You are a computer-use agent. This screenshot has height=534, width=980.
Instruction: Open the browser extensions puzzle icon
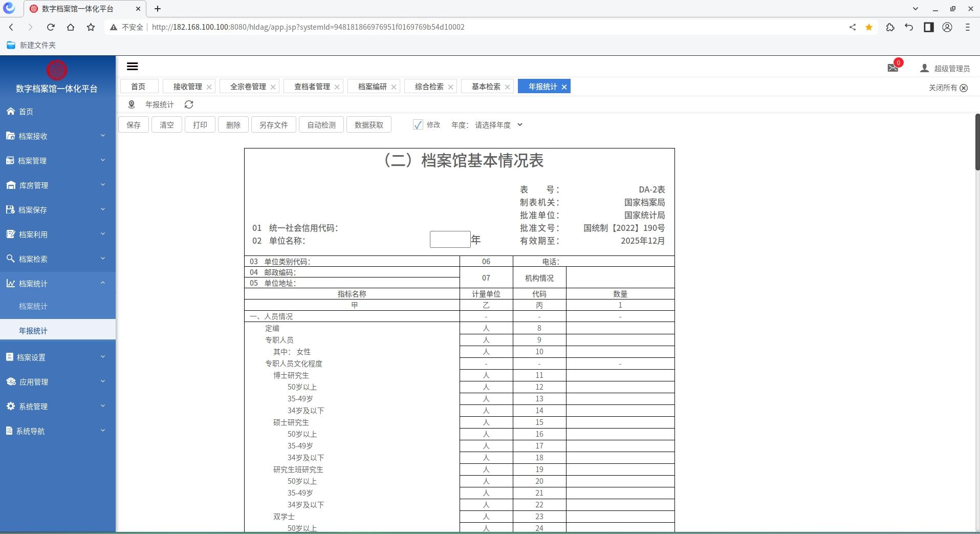890,27
